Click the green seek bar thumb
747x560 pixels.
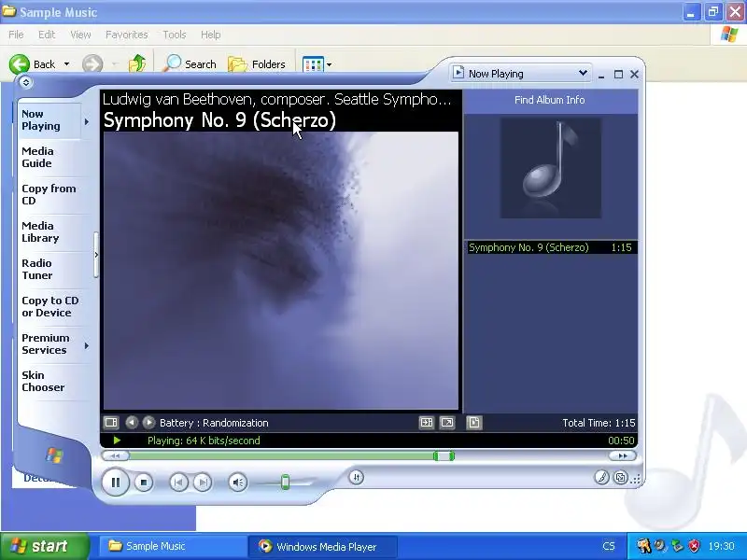[444, 456]
